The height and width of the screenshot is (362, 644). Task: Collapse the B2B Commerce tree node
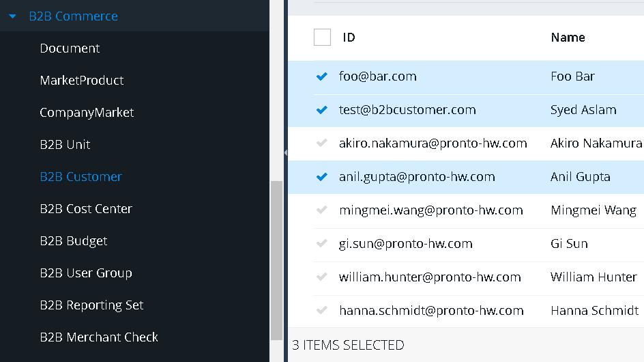click(12, 16)
